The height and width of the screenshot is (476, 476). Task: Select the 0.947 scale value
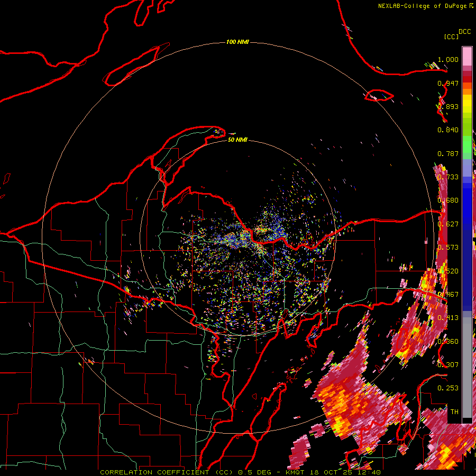click(x=448, y=83)
